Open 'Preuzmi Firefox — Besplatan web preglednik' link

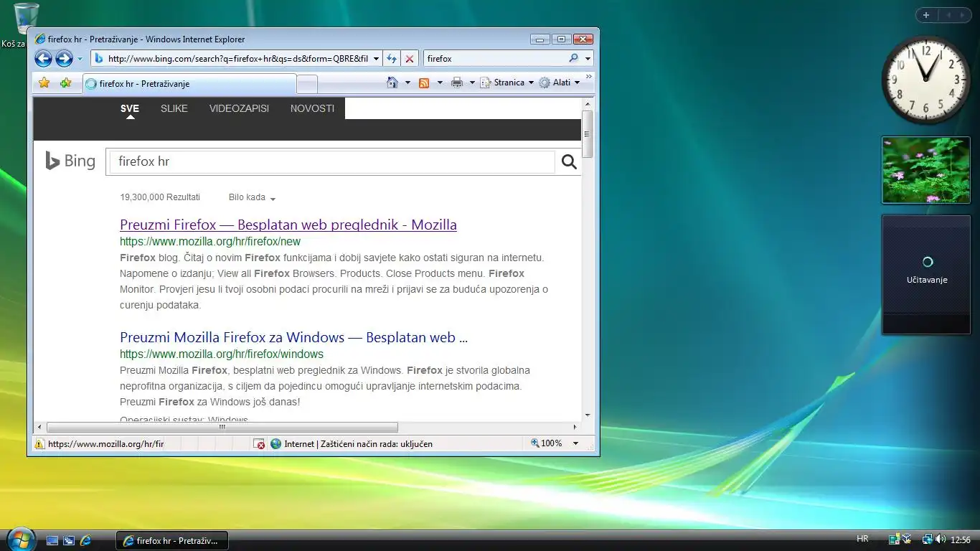(288, 225)
